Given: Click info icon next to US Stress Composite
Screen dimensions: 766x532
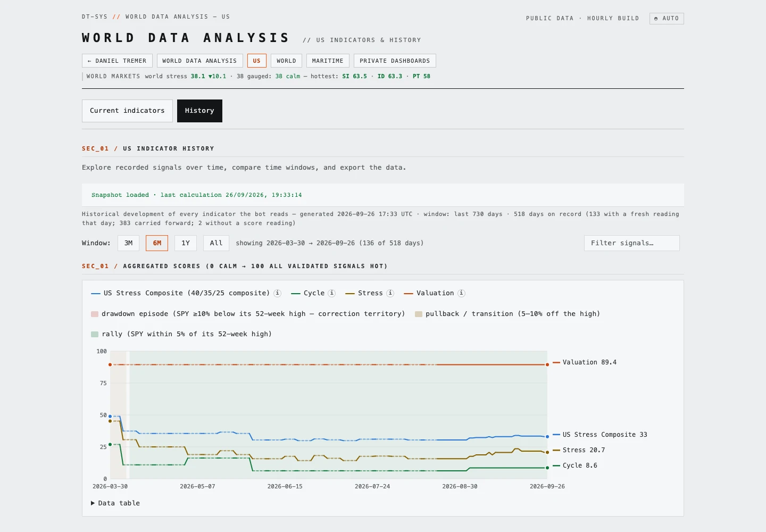Looking at the screenshot, I should pyautogui.click(x=277, y=293).
